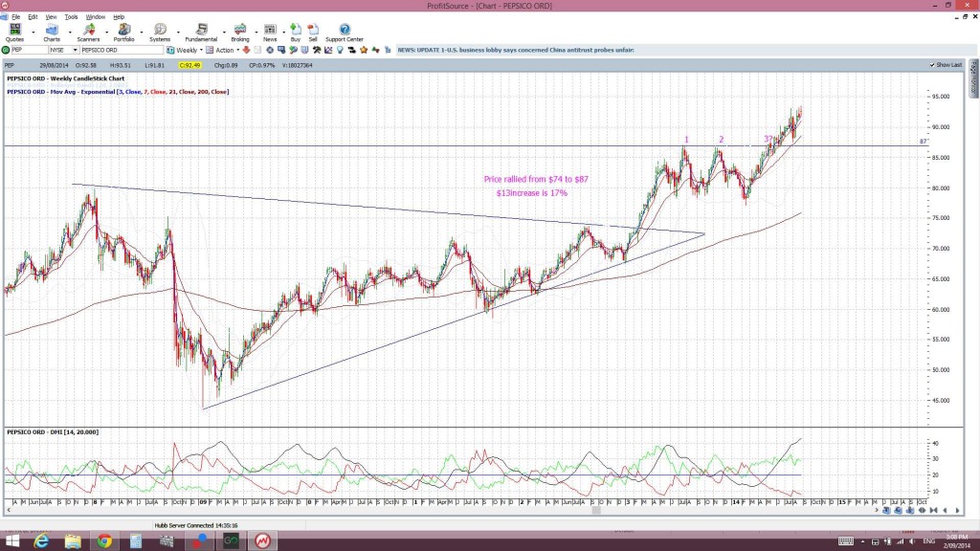
Task: Click the ENG language indicator
Action: tap(929, 541)
